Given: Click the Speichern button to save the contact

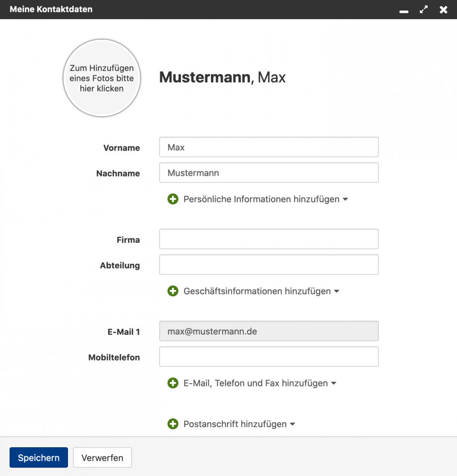Looking at the screenshot, I should 38,457.
